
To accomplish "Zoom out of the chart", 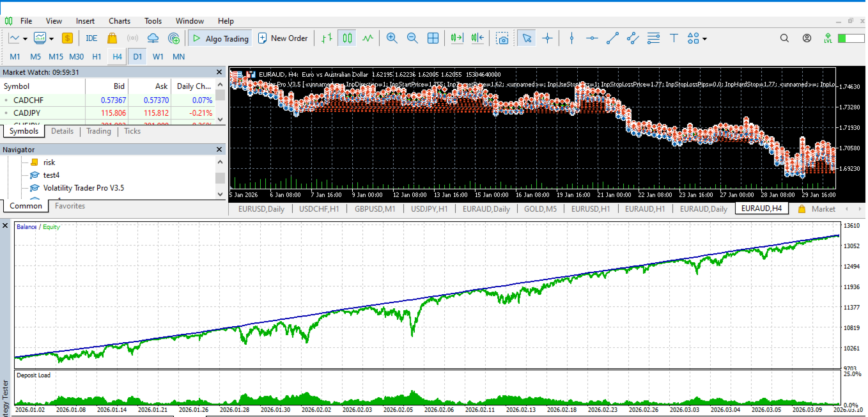I will (x=412, y=38).
